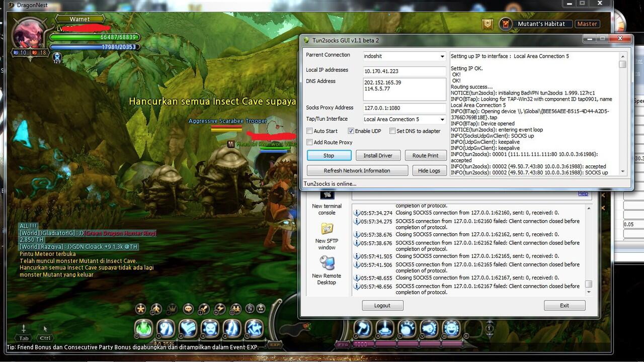Click the Aggressive Scarabee Trooper name

pos(227,121)
